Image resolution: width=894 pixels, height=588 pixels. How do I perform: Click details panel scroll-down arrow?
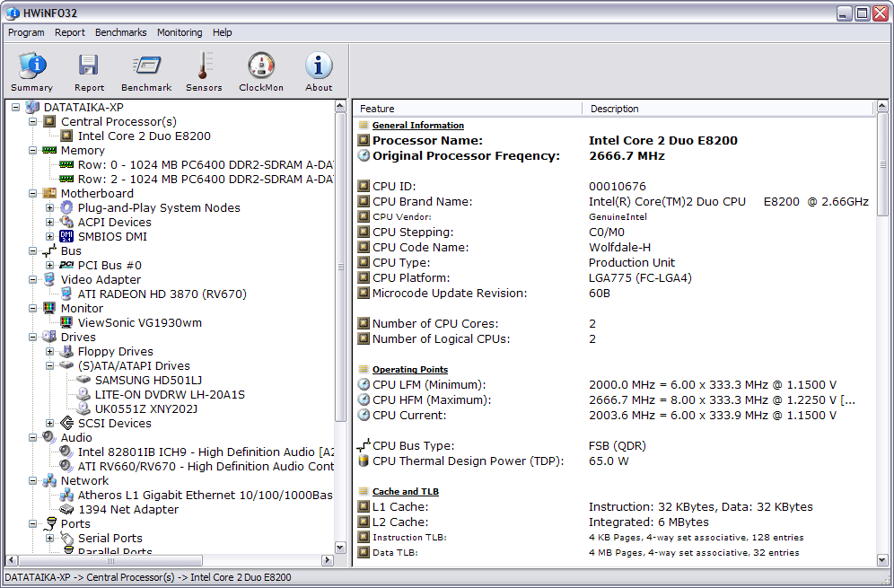[882, 560]
